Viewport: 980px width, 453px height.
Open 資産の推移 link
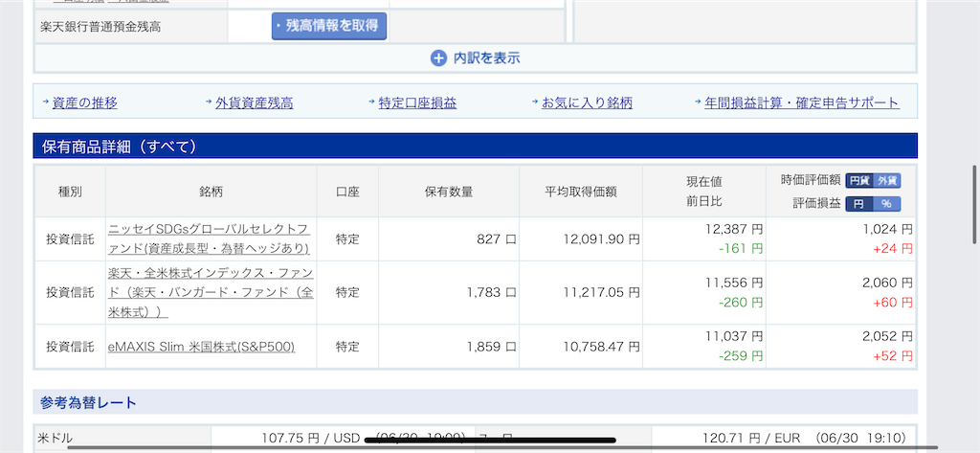[x=85, y=102]
